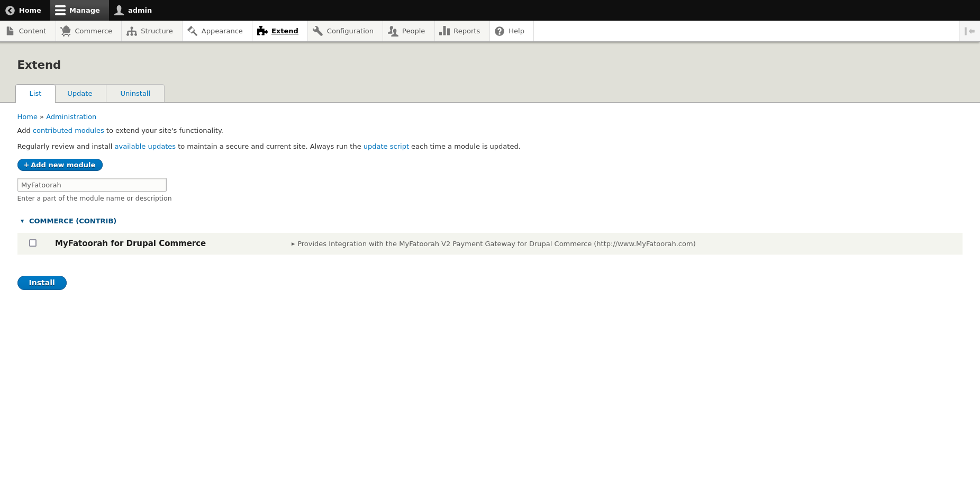Click the Extend page heading
The image size is (980, 497).
(x=39, y=65)
